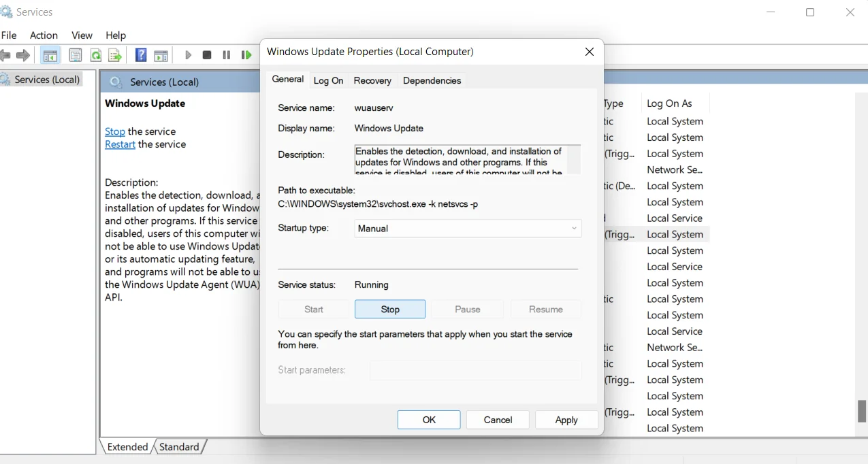Viewport: 868px width, 464px height.
Task: Click the Pause Service toolbar icon
Action: point(227,55)
